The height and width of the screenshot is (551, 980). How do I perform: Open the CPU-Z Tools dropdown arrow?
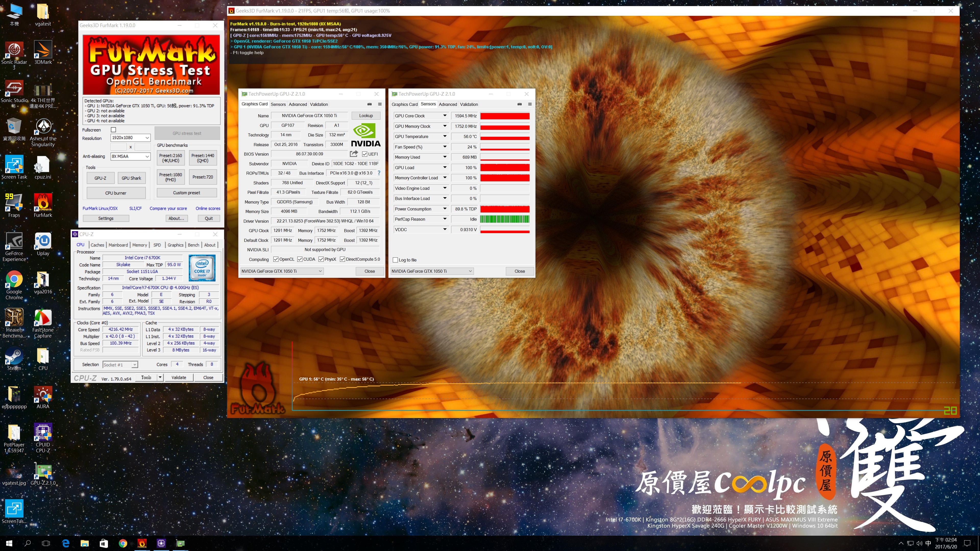[160, 378]
